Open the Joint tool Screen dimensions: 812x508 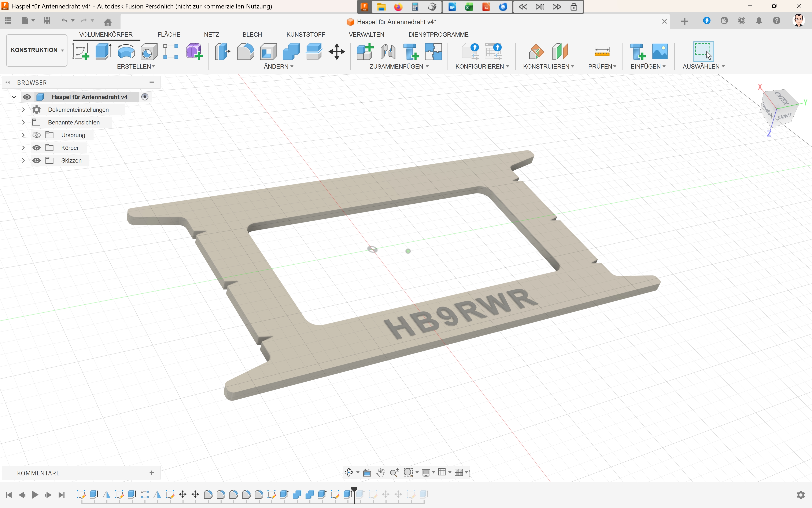[x=388, y=51]
